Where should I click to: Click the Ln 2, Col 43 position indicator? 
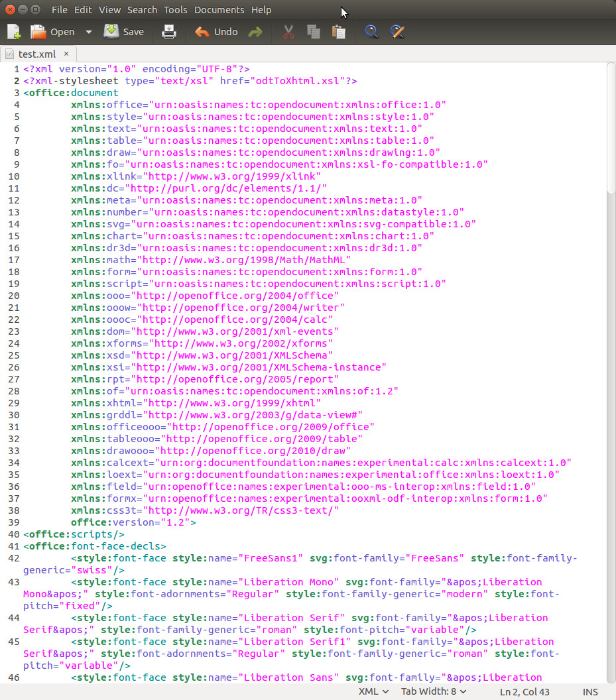[524, 692]
